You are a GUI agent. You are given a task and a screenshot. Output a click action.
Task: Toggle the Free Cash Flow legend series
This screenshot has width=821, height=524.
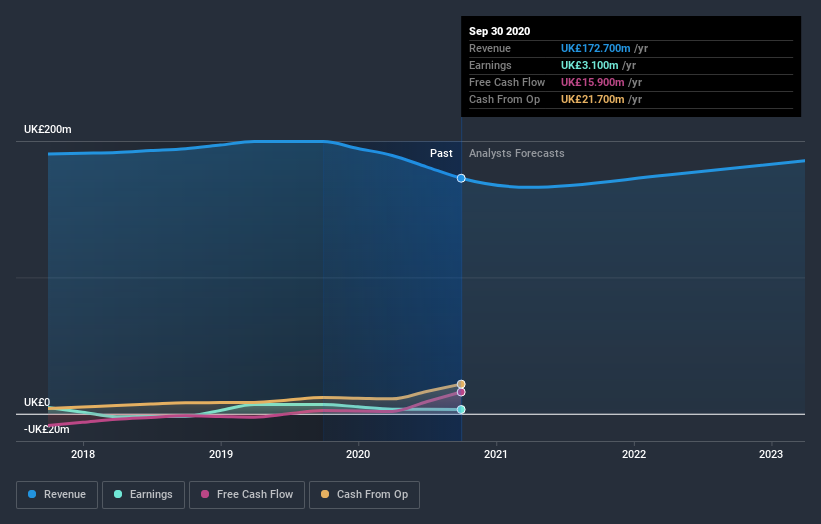pyautogui.click(x=247, y=495)
